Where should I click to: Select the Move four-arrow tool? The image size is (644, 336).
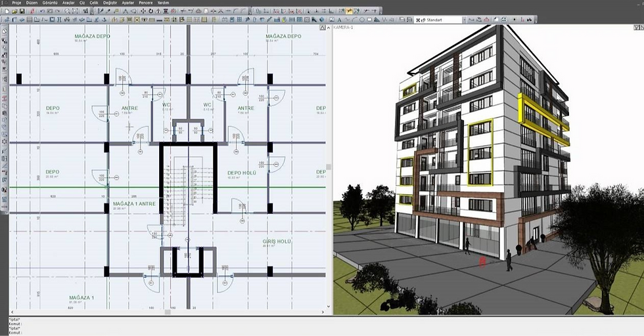point(143,11)
